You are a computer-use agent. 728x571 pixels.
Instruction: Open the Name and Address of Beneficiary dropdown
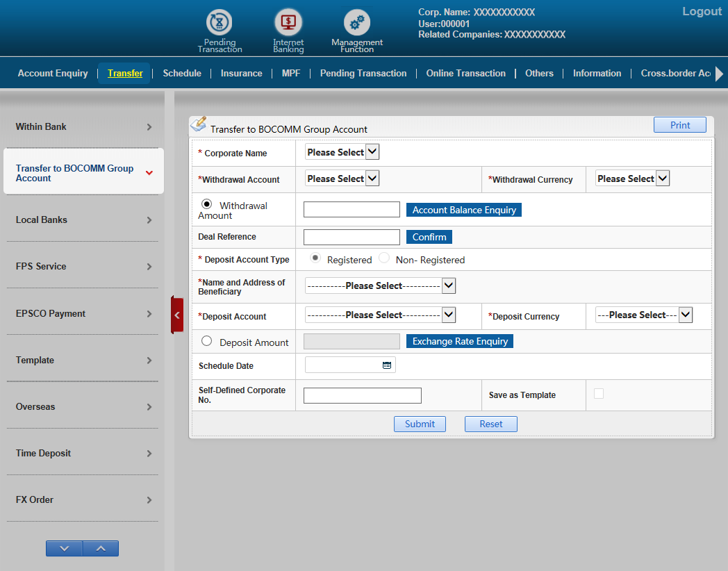[380, 285]
